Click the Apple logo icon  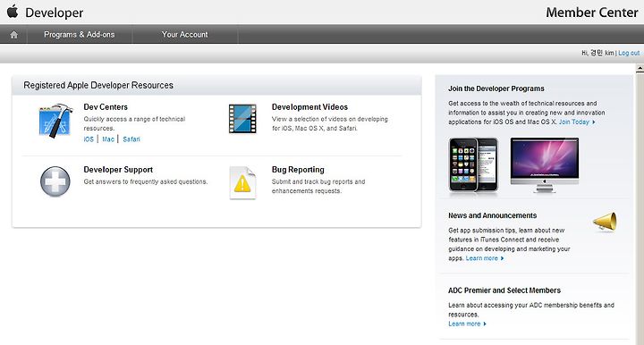pos(13,11)
